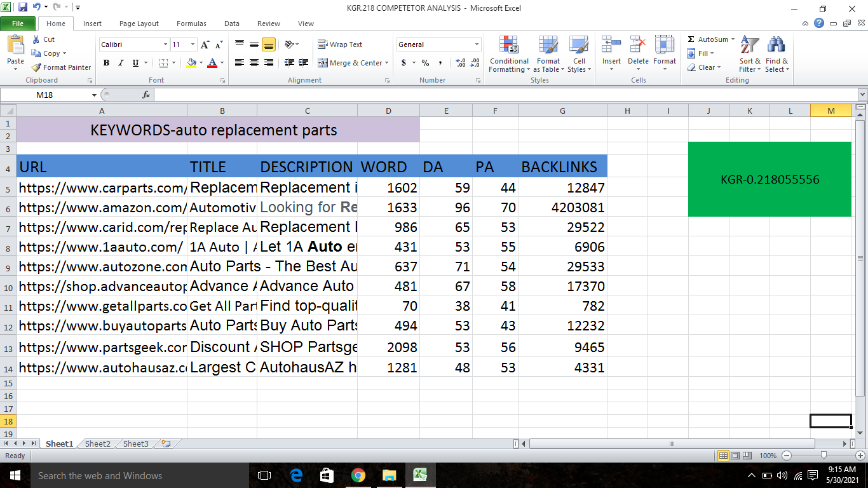Click Zoom Out on the zoom slider
The height and width of the screenshot is (488, 868).
click(x=786, y=456)
